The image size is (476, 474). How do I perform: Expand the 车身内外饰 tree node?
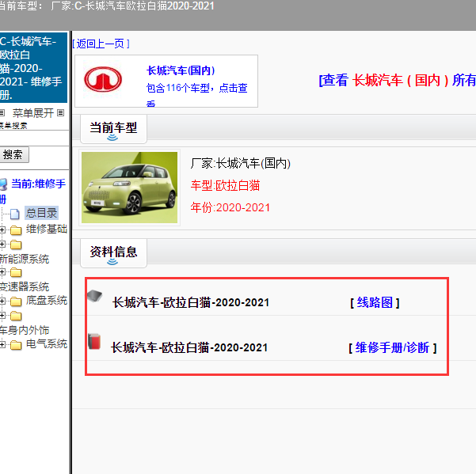click(2, 316)
